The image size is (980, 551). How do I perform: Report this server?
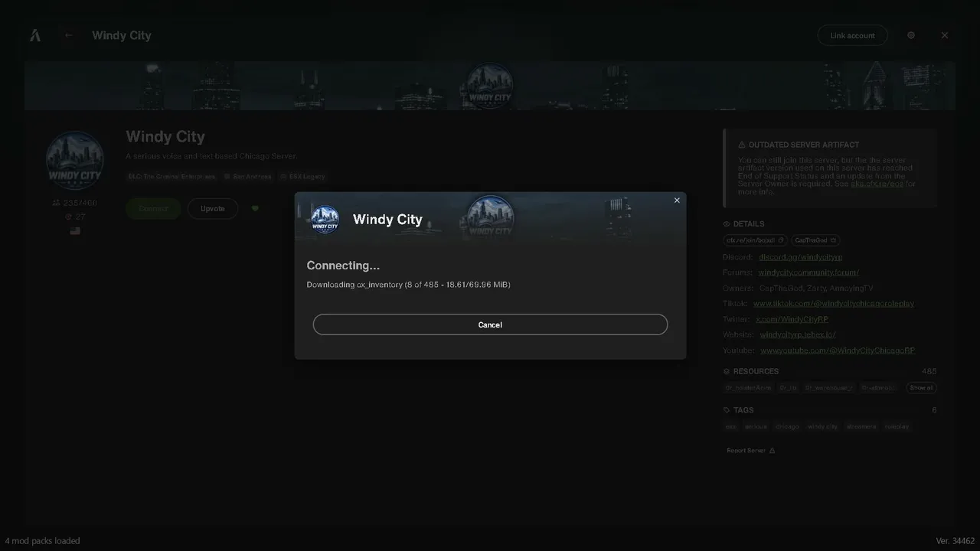tap(750, 451)
